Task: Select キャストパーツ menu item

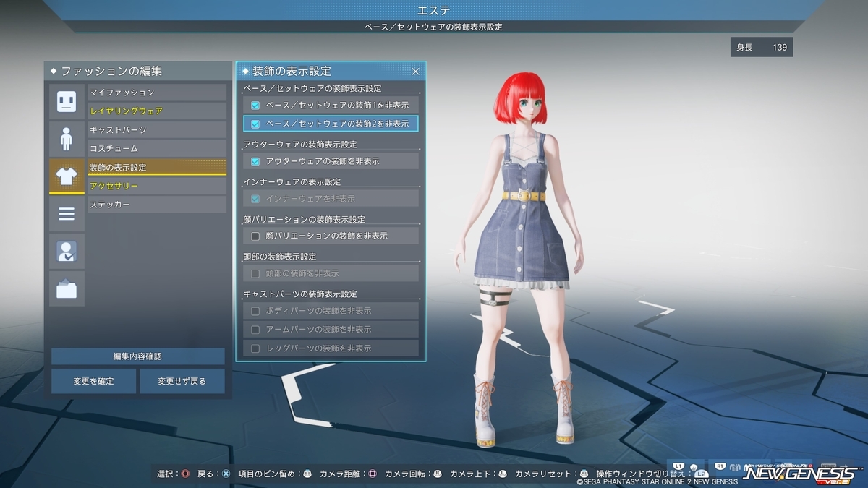Action: (157, 130)
